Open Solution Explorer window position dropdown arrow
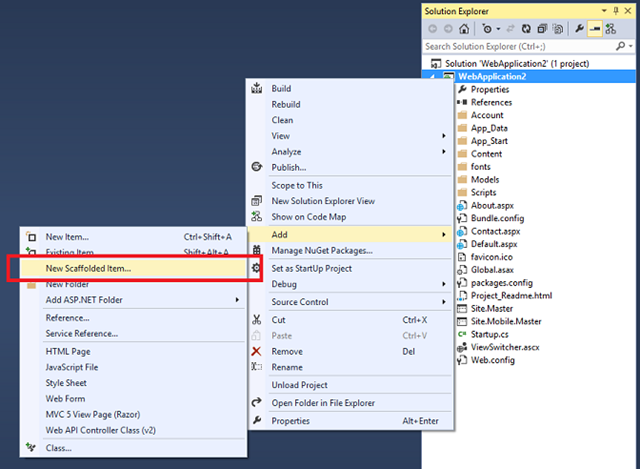Viewport: 640px width, 469px height. tap(604, 11)
